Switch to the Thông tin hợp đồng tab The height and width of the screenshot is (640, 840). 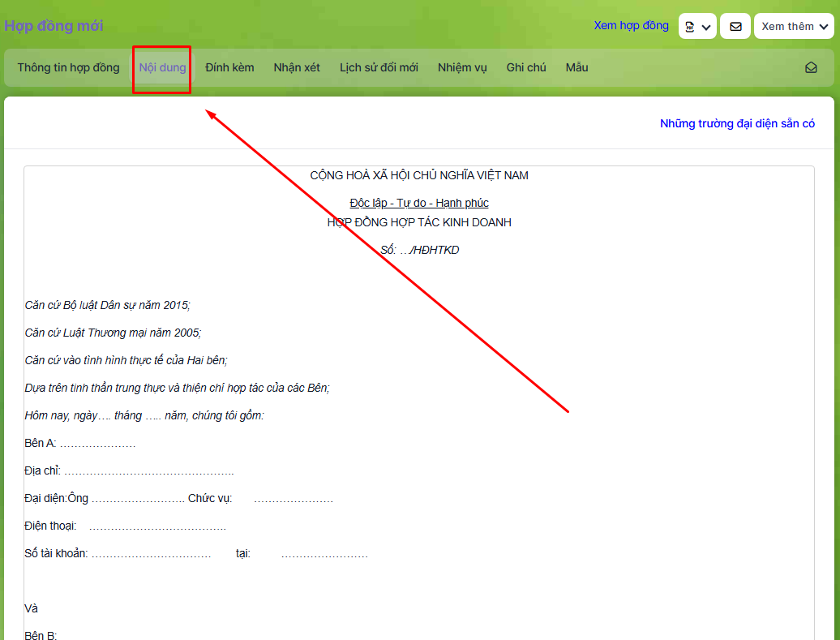(68, 67)
